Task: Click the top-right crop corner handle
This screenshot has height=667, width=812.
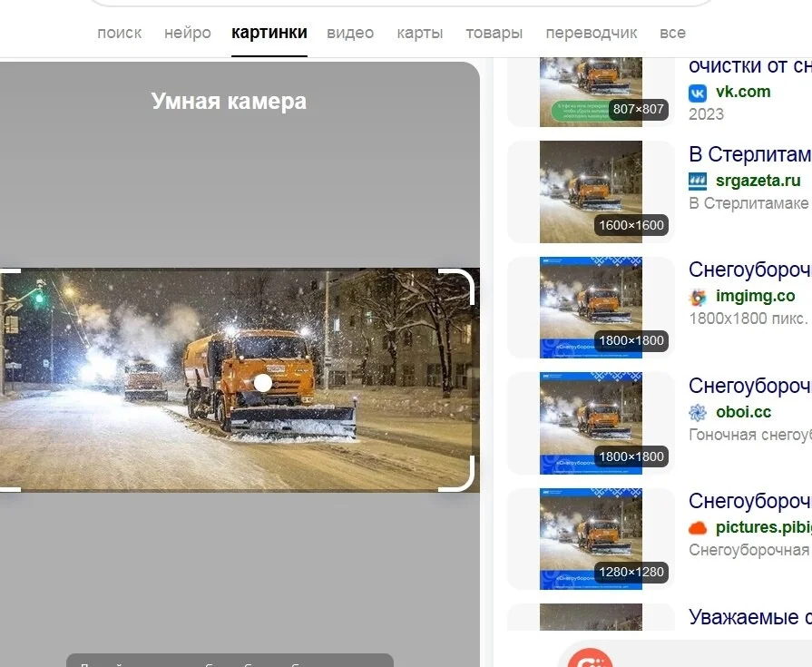Action: tap(457, 286)
